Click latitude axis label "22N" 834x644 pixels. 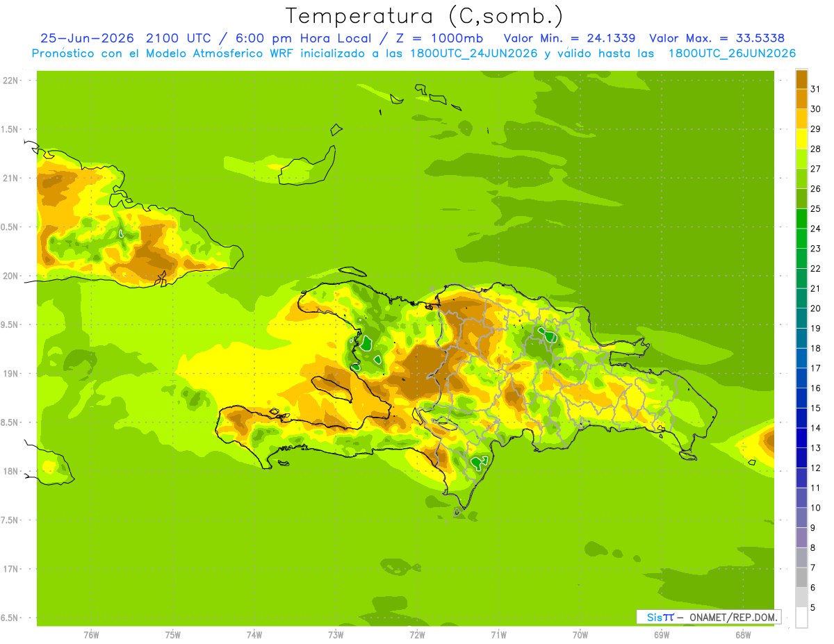[x=10, y=81]
